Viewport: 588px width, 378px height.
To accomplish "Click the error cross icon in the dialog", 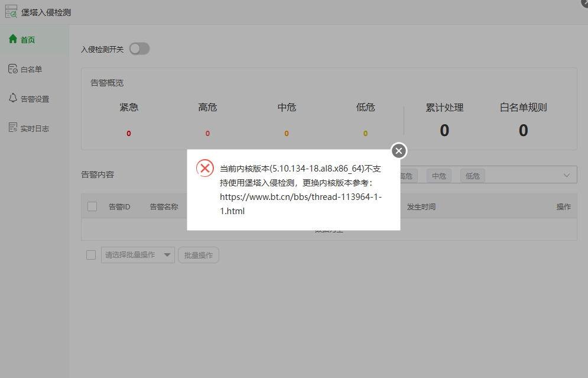I will pyautogui.click(x=205, y=168).
